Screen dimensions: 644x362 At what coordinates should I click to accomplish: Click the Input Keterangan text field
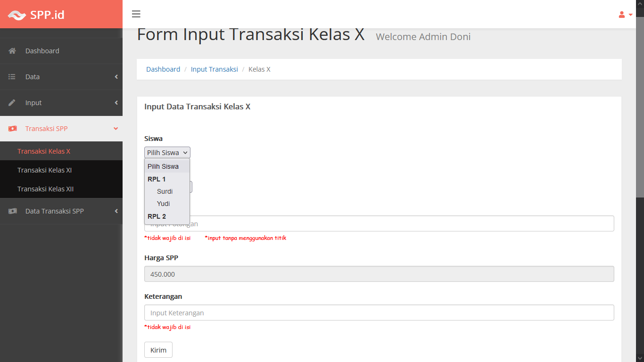(x=379, y=313)
